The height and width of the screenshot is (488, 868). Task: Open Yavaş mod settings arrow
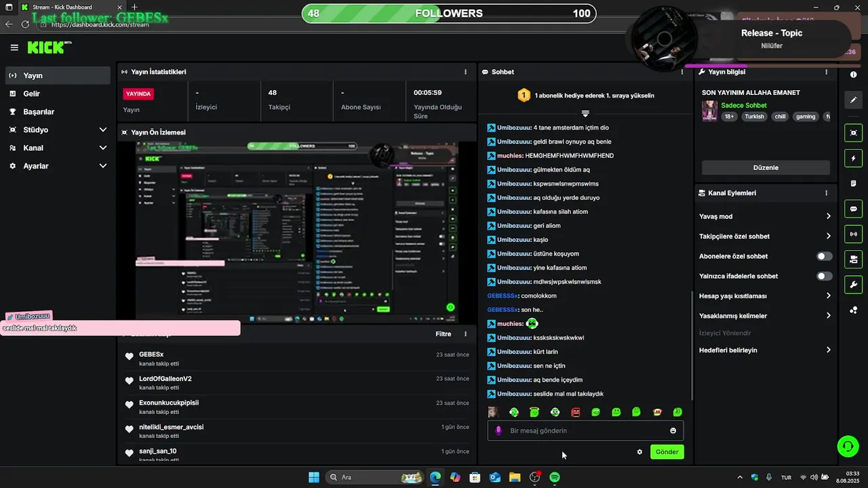click(828, 216)
